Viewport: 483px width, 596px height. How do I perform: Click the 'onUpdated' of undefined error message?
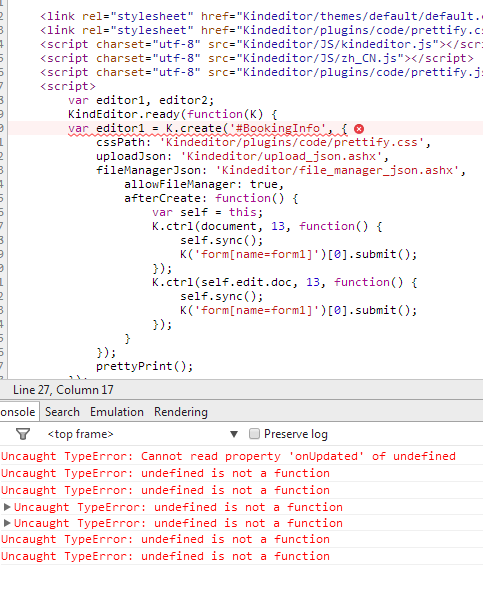click(228, 456)
